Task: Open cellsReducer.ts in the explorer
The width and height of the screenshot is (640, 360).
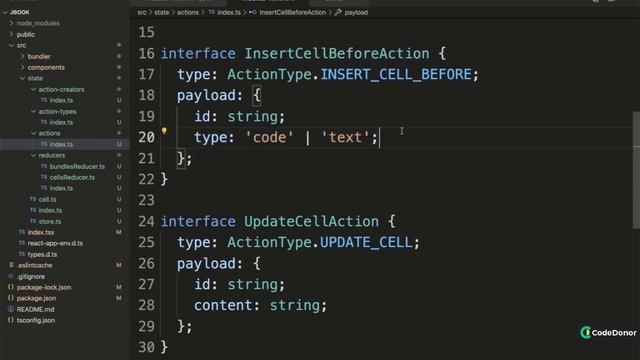Action: click(72, 178)
